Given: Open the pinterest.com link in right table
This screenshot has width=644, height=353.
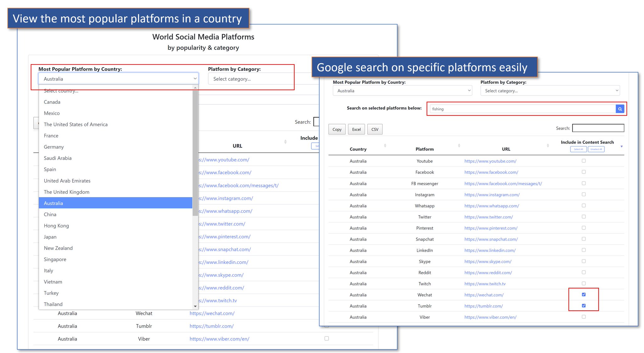Looking at the screenshot, I should 491,228.
